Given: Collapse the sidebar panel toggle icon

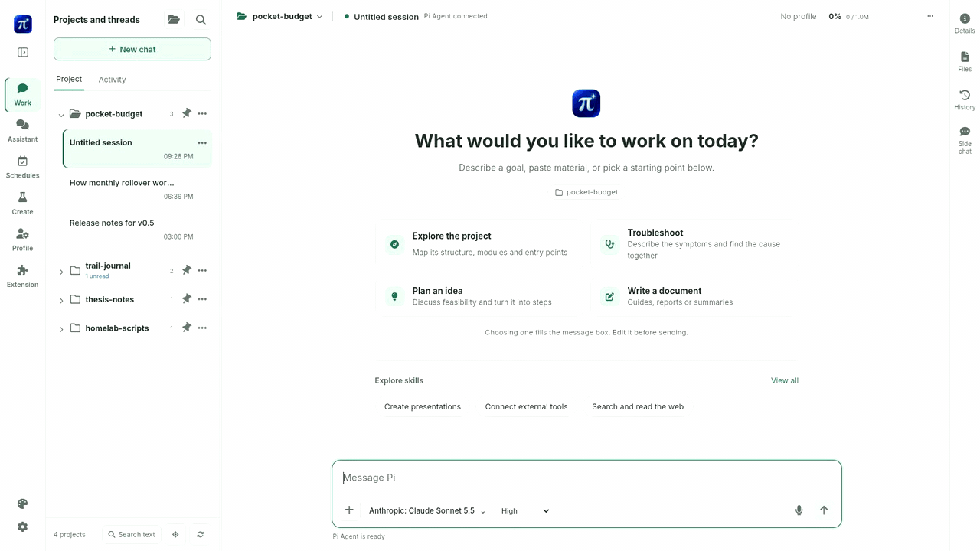Looking at the screenshot, I should point(23,53).
